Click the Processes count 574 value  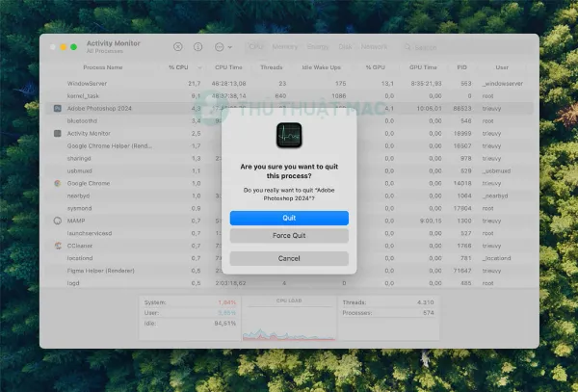coord(429,313)
